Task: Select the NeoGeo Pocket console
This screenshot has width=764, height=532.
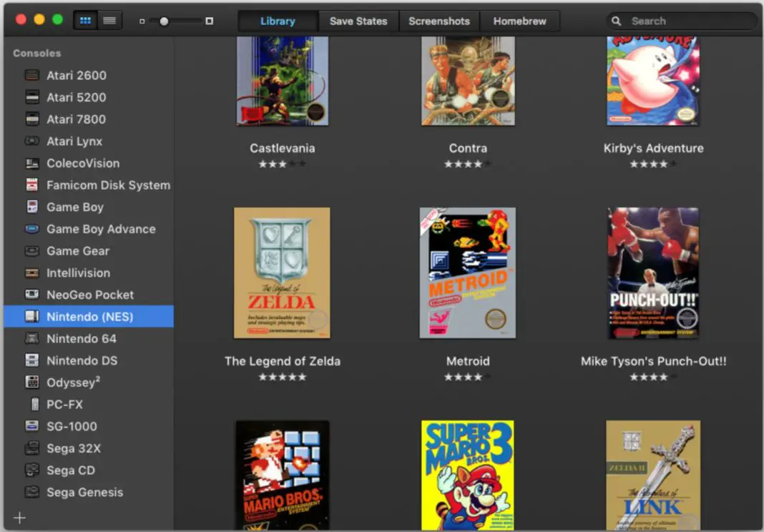Action: tap(89, 295)
